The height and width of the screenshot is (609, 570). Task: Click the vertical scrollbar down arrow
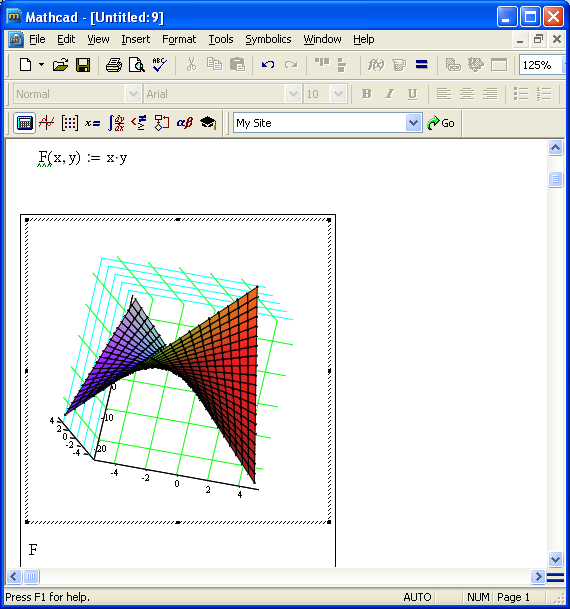tap(556, 559)
